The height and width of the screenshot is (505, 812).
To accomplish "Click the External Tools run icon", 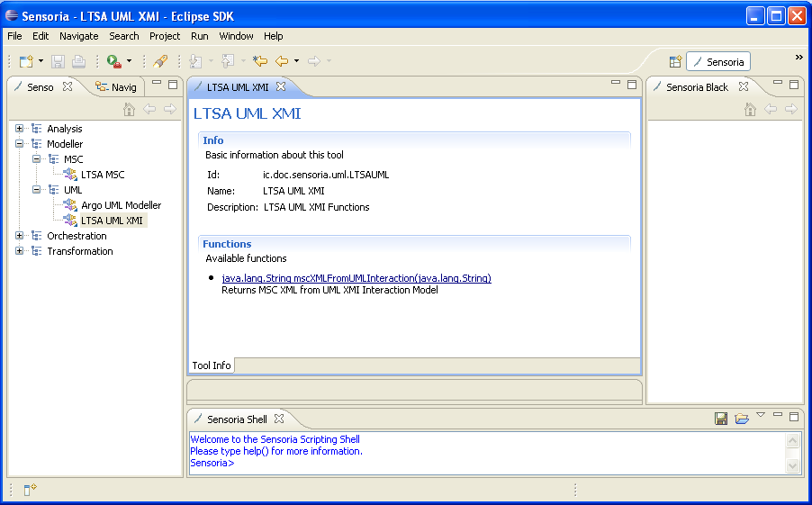I will (x=114, y=61).
